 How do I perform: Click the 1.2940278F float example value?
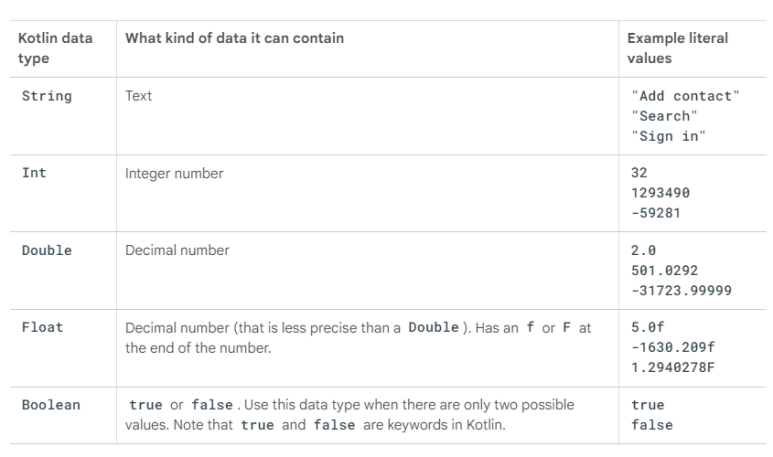(672, 366)
